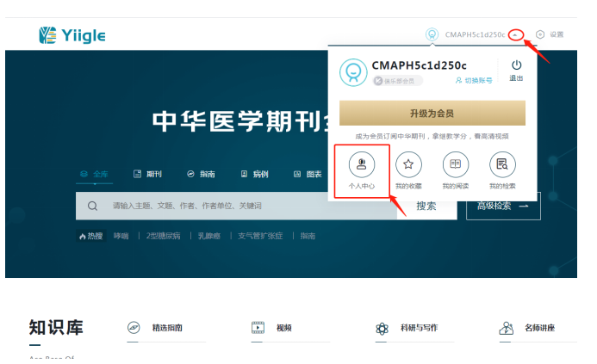The image size is (597, 364).
Task: Click hot search term 指南
Action: (x=308, y=236)
